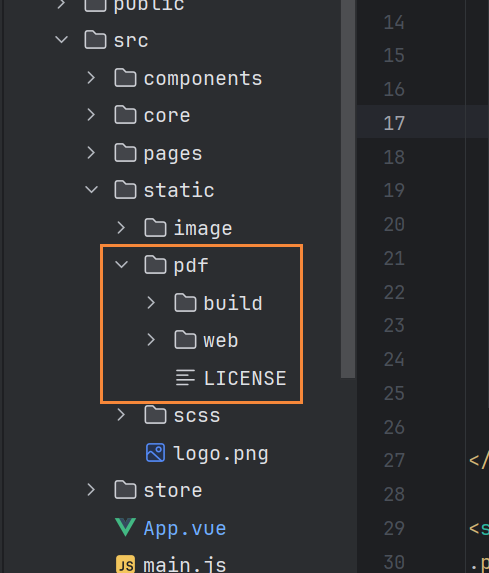Screen dimensions: 489x573
Task: Open App.vue in the editor
Action: pyautogui.click(x=185, y=528)
